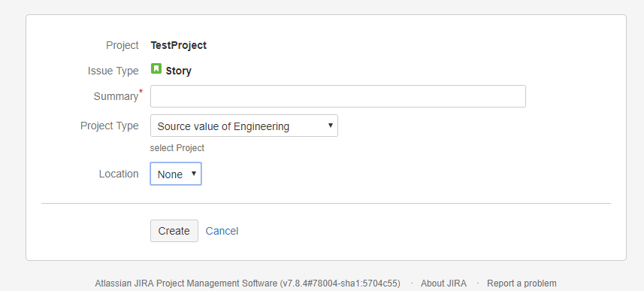The height and width of the screenshot is (291, 644).
Task: Focus the Summary text field
Action: click(338, 96)
